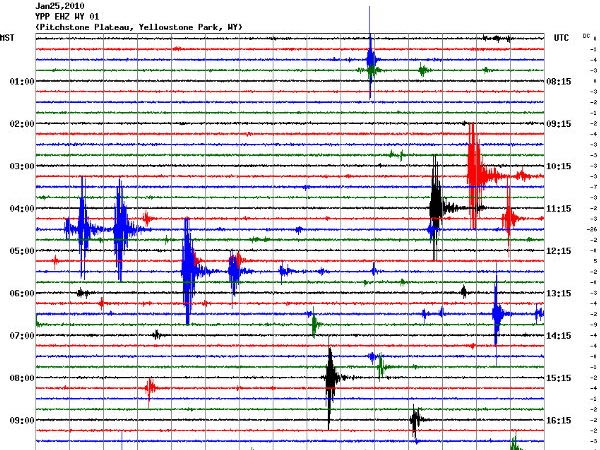Click the 03:00 MST time label
This screenshot has height=450, width=600.
[x=22, y=166]
